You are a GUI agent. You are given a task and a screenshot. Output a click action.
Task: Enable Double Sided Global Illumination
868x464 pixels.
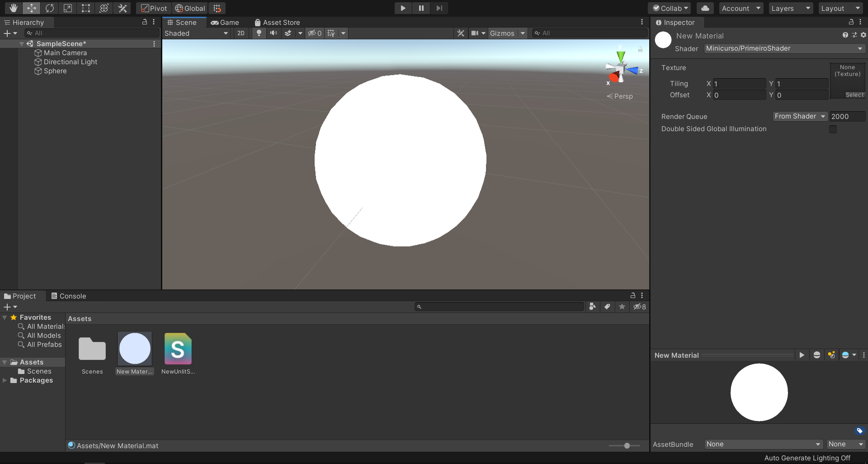pos(833,129)
